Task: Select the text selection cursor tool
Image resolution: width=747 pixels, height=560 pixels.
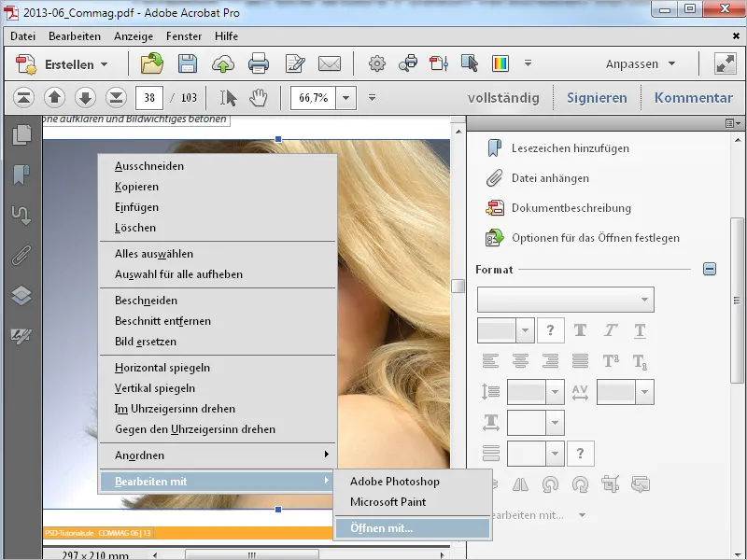Action: click(x=228, y=98)
